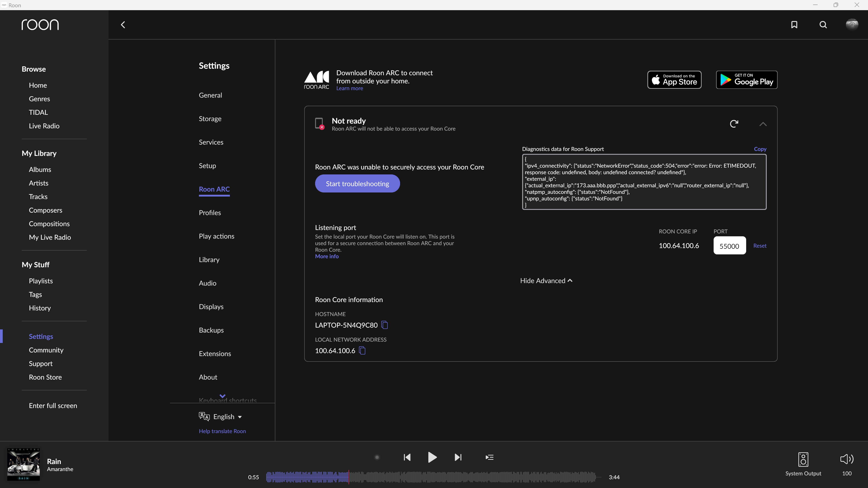Open the Backups settings section

tap(211, 330)
